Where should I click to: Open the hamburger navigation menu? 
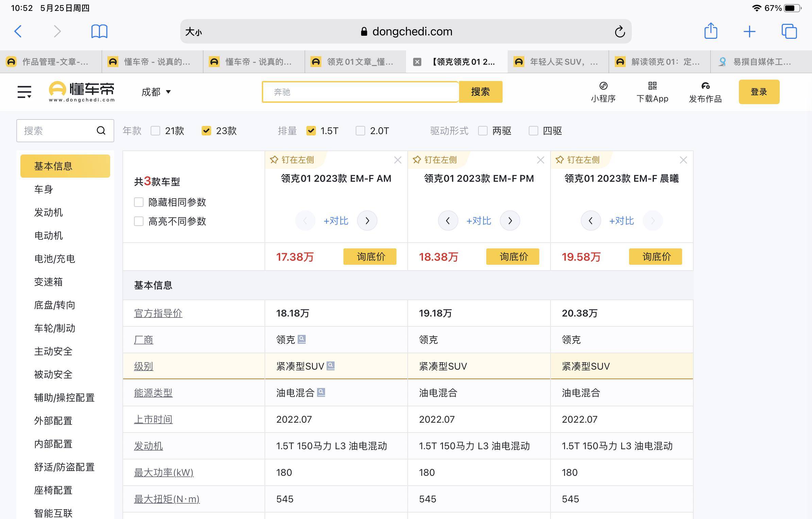coord(24,92)
